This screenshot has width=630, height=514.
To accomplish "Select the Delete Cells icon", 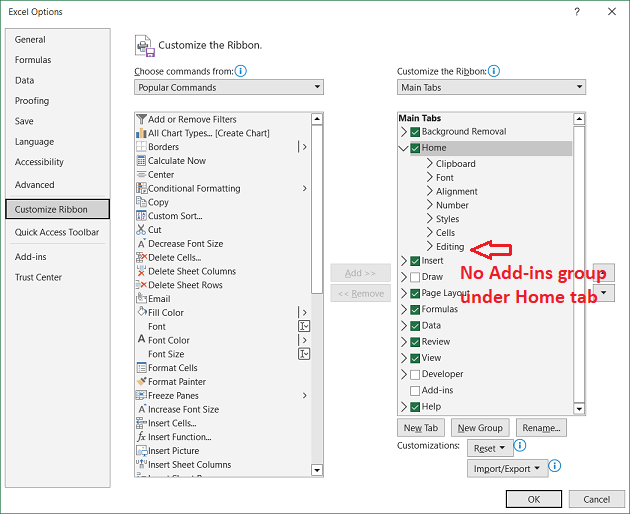I will [x=141, y=257].
